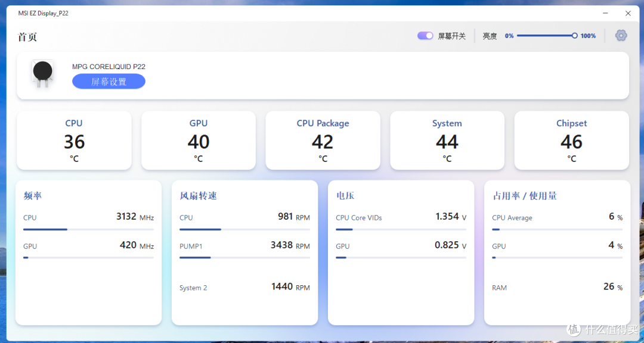Click the System 2 fan label

(193, 288)
